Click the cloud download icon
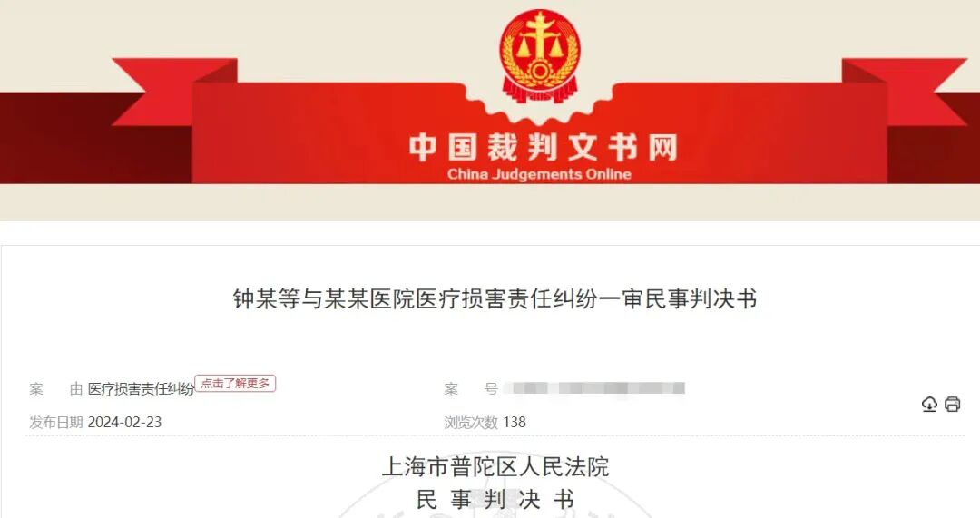Screen dimensions: 980x518 tap(929, 405)
